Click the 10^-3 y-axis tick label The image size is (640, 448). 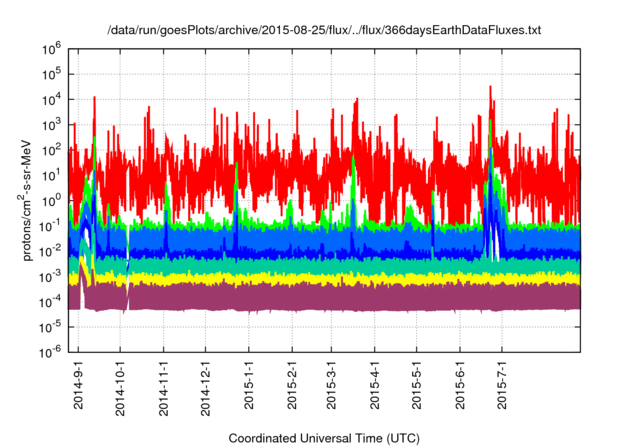point(51,277)
